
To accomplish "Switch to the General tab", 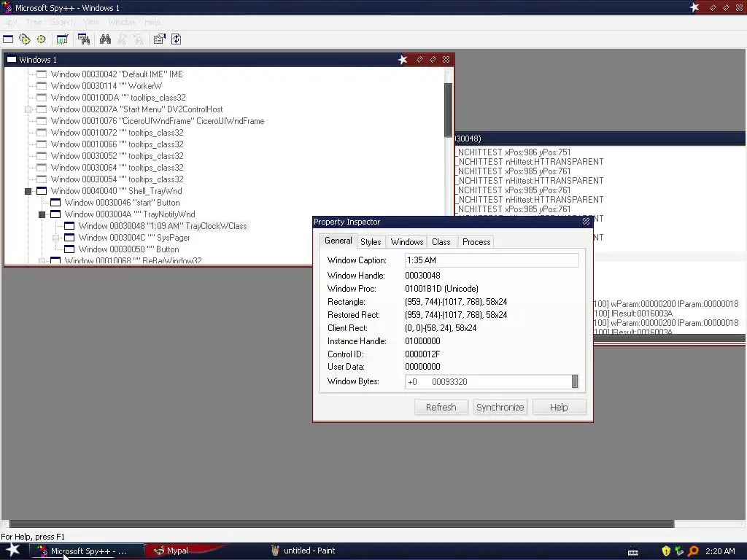I will [338, 241].
